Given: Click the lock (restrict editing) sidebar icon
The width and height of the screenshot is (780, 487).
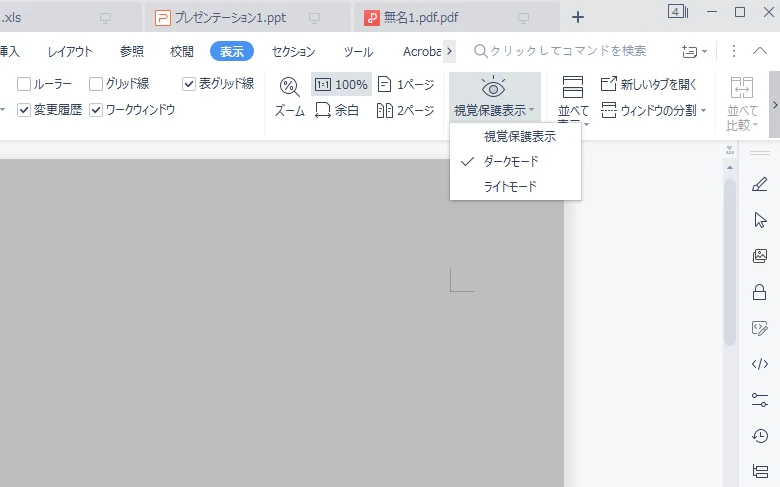Looking at the screenshot, I should point(760,292).
